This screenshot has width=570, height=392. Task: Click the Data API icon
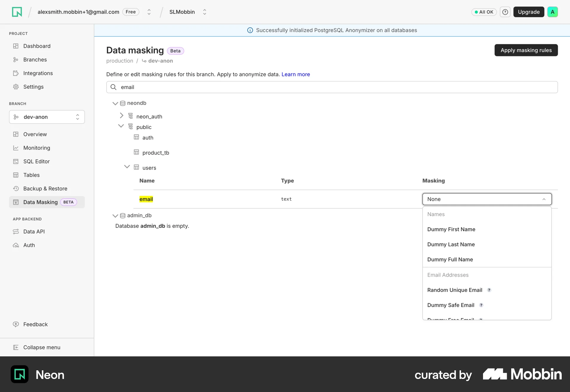(x=16, y=232)
